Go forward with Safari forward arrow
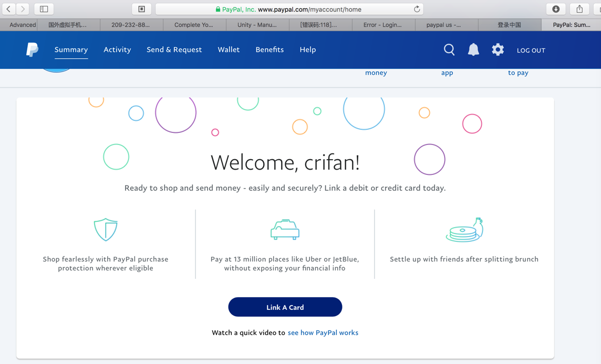The width and height of the screenshot is (601, 364). coord(23,9)
